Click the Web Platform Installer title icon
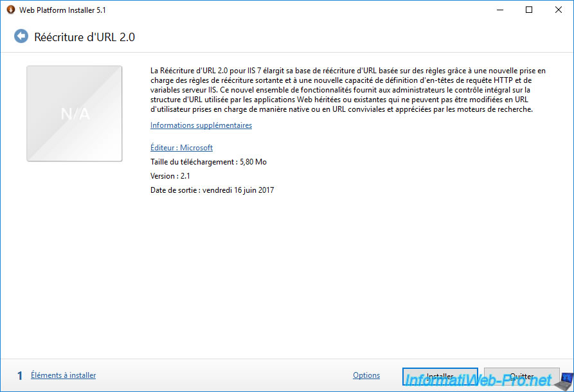574x392 pixels. [11, 10]
